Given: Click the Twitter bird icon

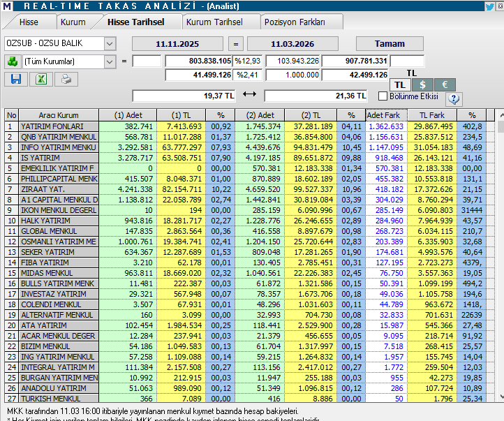Looking at the screenshot, I should coord(489,6).
